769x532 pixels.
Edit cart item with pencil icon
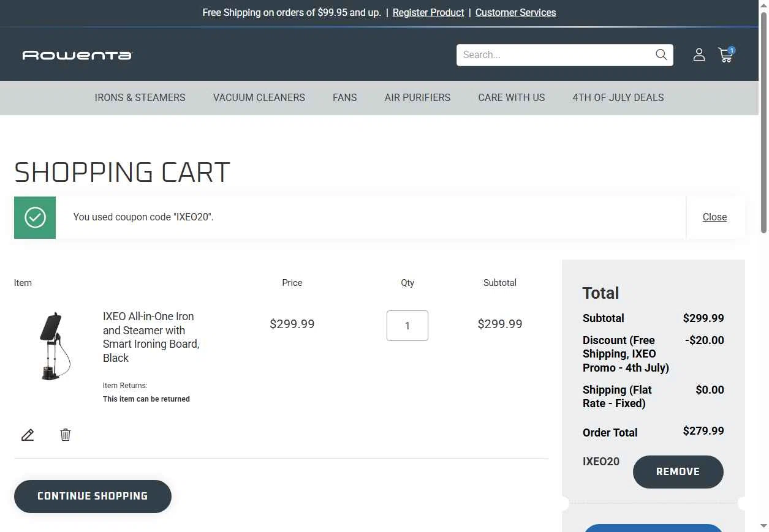[x=28, y=435]
